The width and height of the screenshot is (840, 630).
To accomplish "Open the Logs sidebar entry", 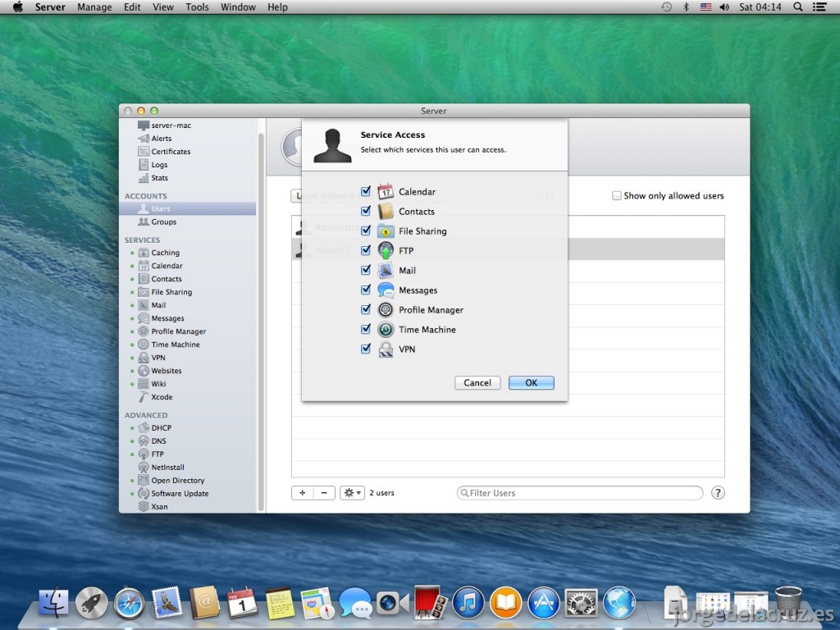I will tap(153, 164).
